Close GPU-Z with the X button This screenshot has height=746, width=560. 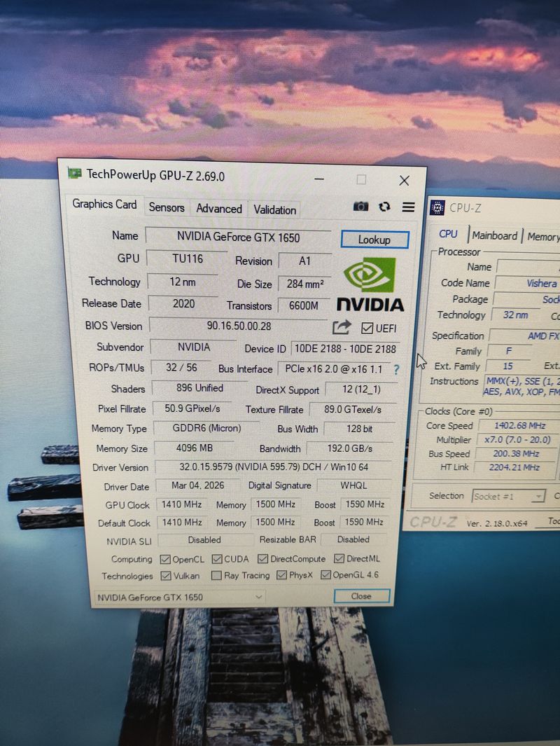coord(404,180)
